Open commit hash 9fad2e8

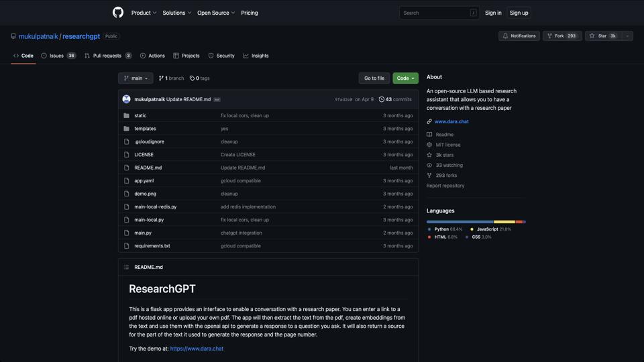point(343,99)
